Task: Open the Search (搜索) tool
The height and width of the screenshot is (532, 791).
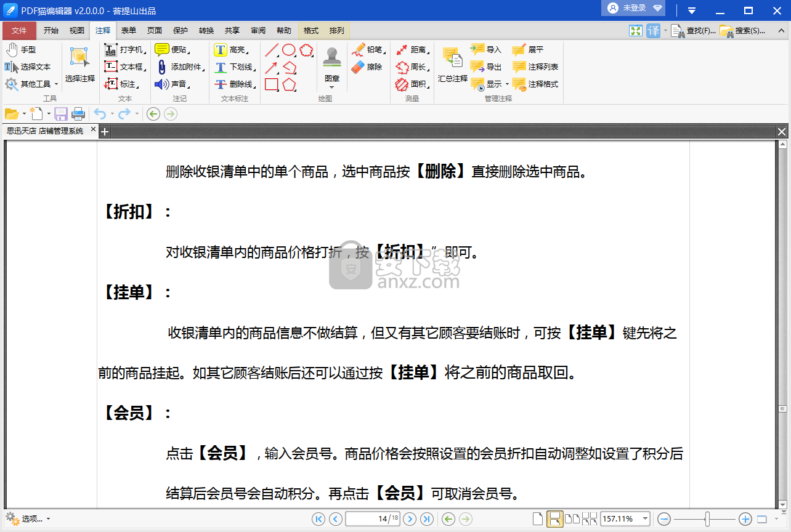Action: pos(742,30)
